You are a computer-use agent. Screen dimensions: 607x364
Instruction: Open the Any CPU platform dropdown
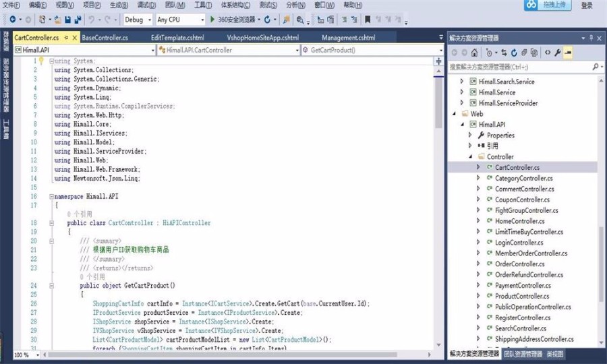179,20
